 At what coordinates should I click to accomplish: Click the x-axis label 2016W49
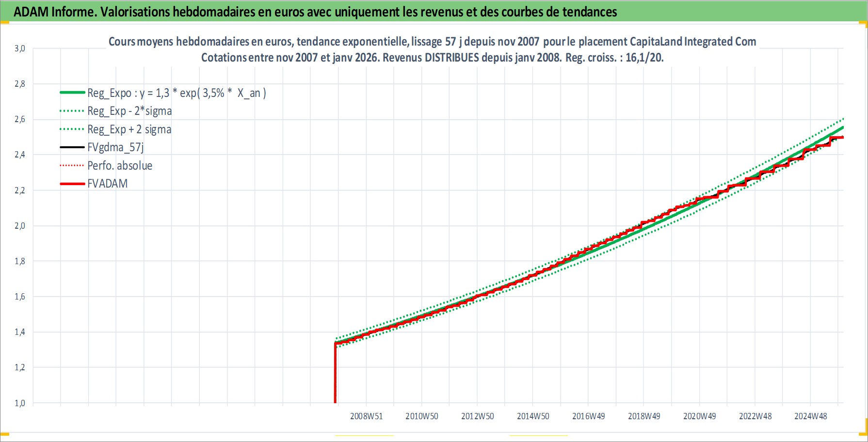589,416
